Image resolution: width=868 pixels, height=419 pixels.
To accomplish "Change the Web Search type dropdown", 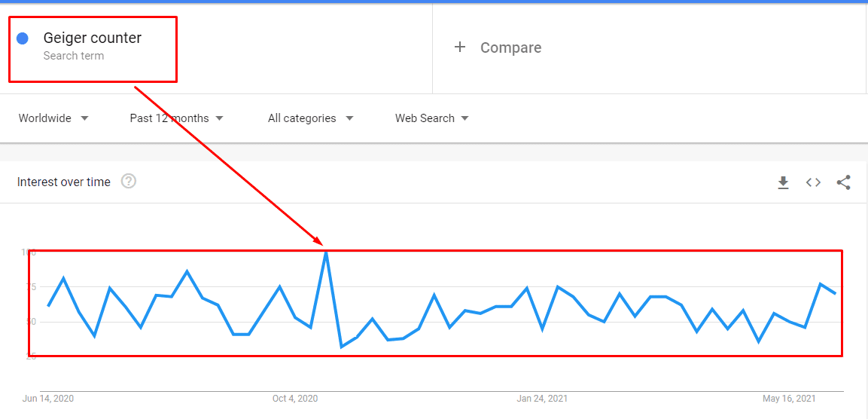I will [x=432, y=118].
